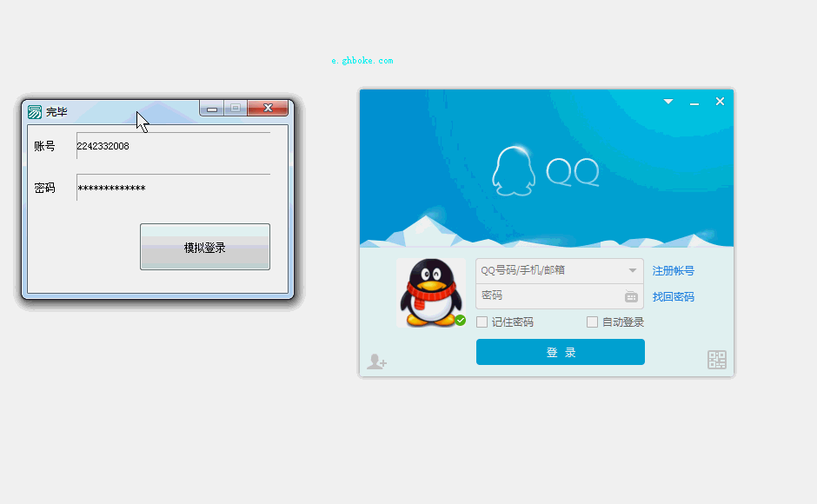Click the 注册帐号 link
Viewport: 817px width, 504px height.
[x=674, y=271]
